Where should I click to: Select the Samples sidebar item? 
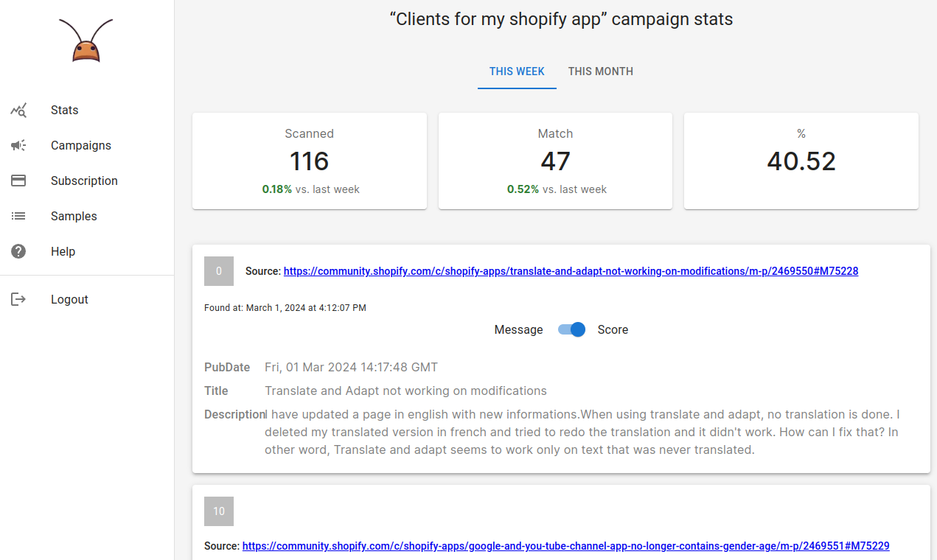pyautogui.click(x=74, y=217)
